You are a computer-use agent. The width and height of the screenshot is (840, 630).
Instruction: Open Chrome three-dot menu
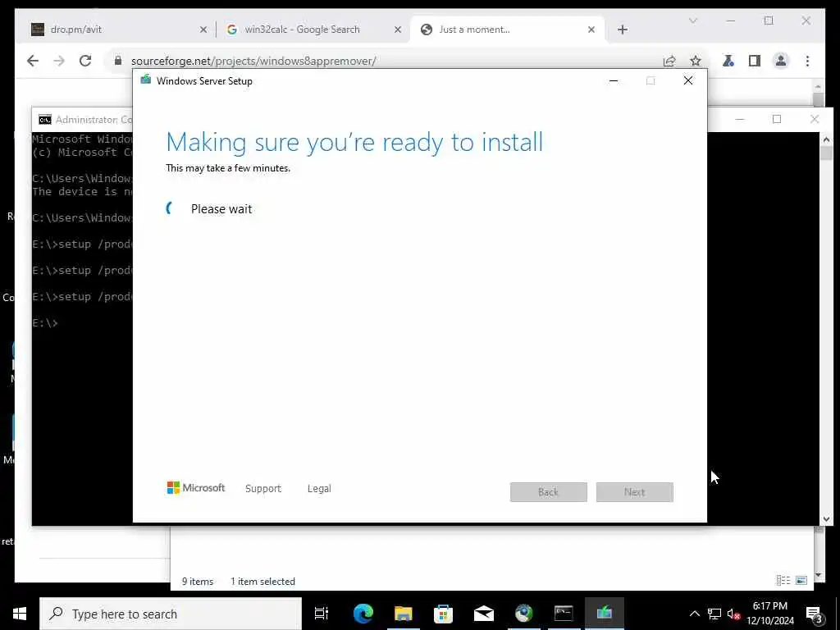point(807,61)
